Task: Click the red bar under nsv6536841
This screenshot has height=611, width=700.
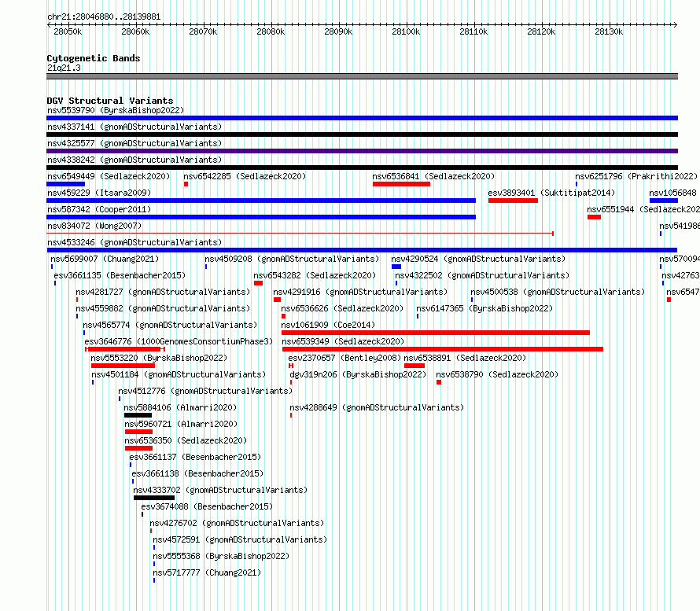Action: click(x=401, y=184)
